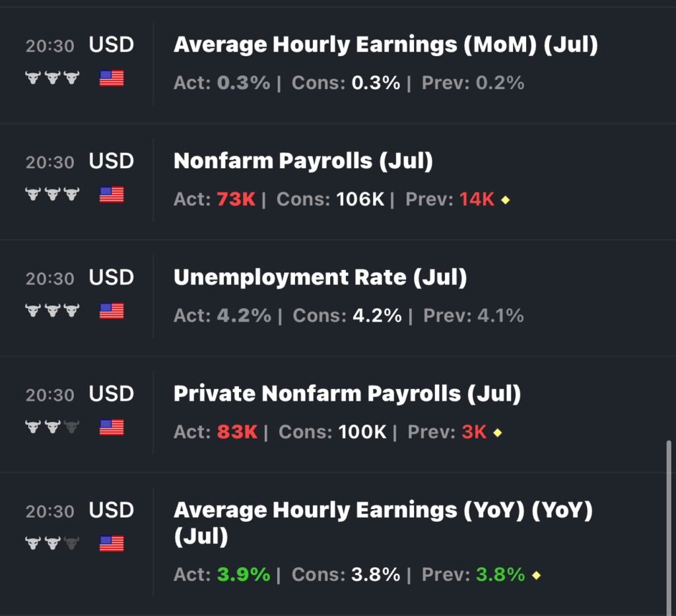Click yellow diamond beside Prev 3.8%
The height and width of the screenshot is (616, 676).
point(536,575)
